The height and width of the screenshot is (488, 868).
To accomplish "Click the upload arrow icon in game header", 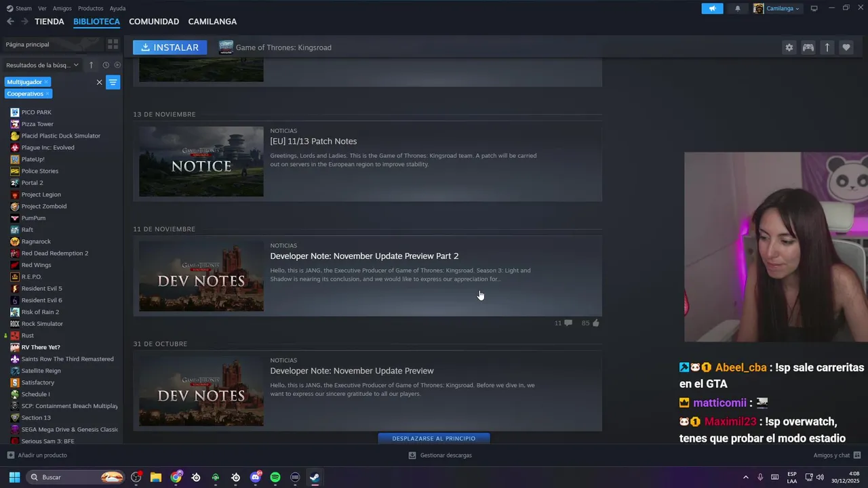I will coord(827,47).
